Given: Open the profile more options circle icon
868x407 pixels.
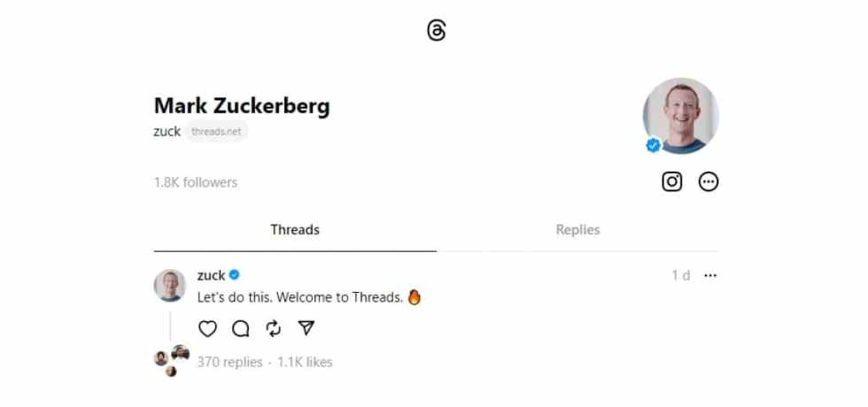Looking at the screenshot, I should point(709,181).
